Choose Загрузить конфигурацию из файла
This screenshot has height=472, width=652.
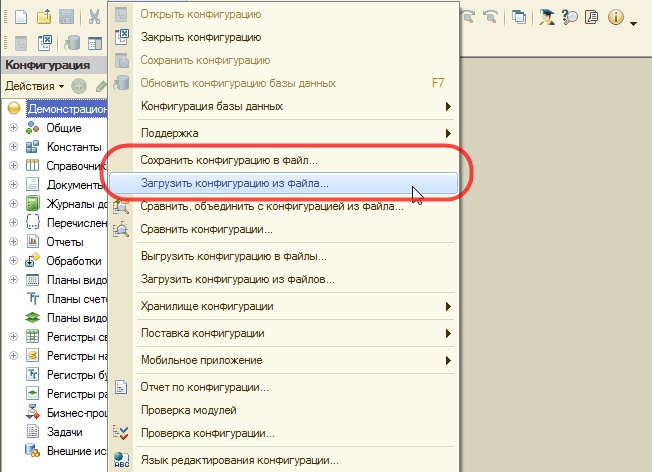point(284,183)
